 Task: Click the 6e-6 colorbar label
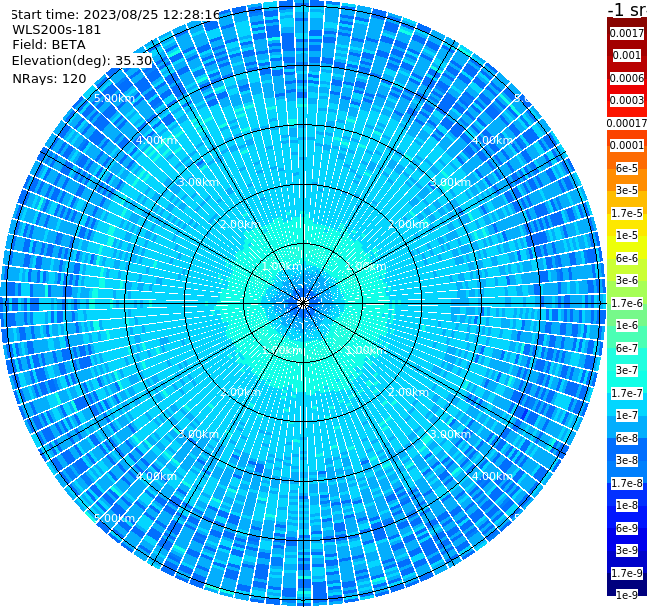pos(627,258)
